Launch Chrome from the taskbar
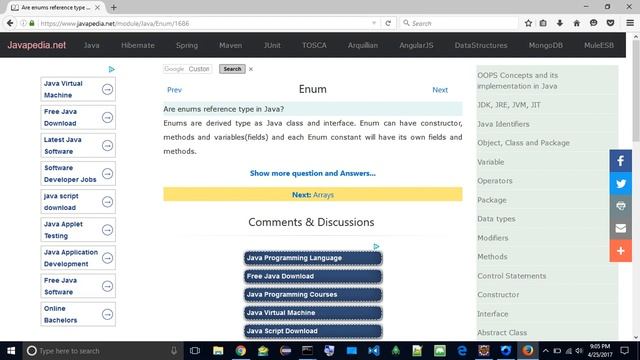 [240, 351]
